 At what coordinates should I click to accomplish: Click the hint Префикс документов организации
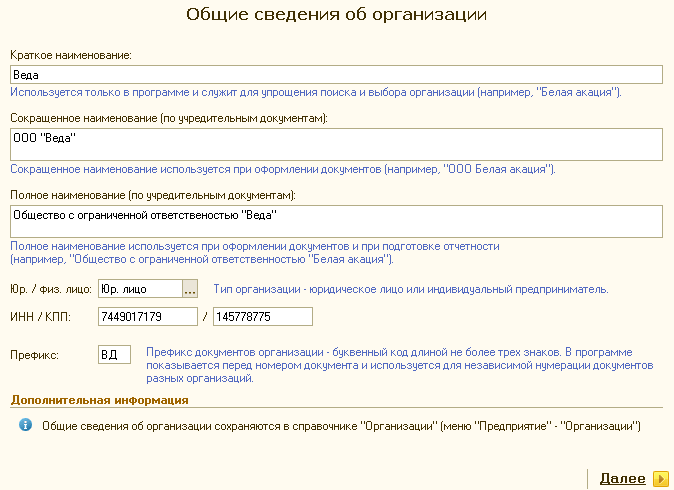400,365
